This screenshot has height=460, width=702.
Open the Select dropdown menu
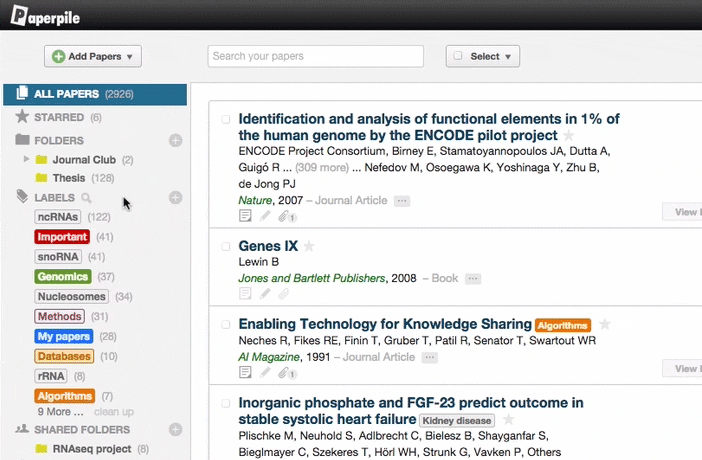pyautogui.click(x=483, y=56)
